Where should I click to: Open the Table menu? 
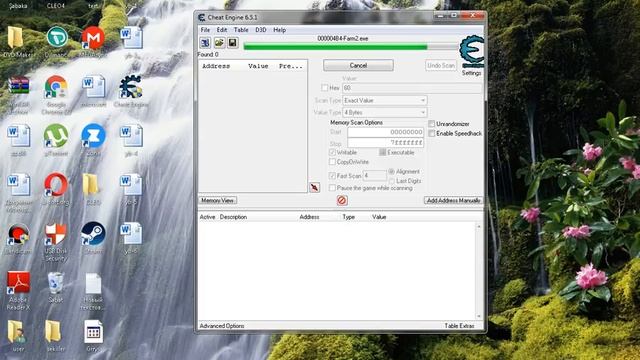(241, 30)
